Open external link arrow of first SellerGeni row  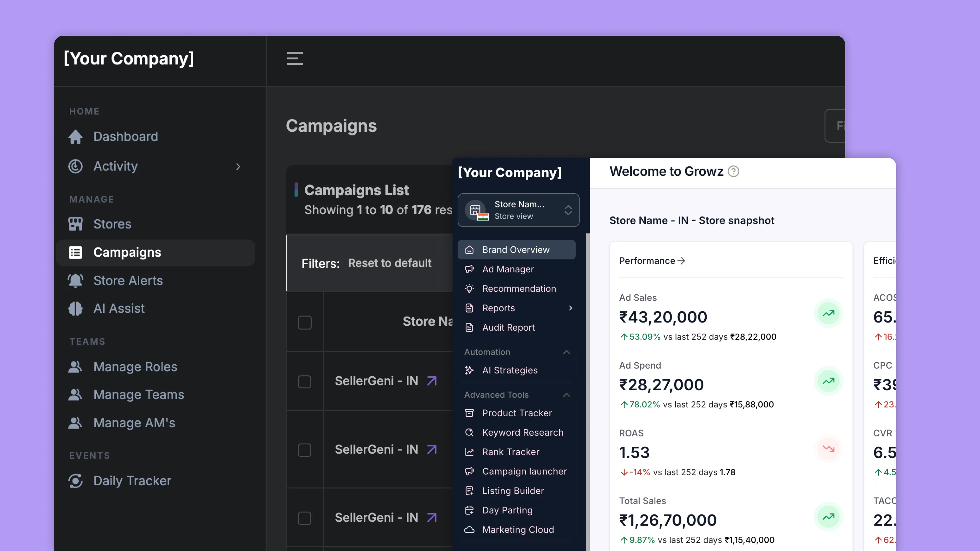432,381
